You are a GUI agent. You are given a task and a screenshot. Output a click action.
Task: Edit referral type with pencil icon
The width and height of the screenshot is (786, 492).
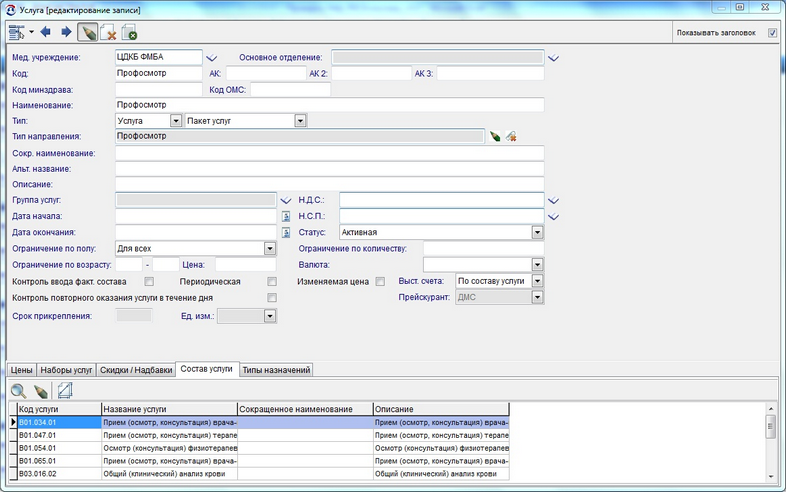point(495,136)
